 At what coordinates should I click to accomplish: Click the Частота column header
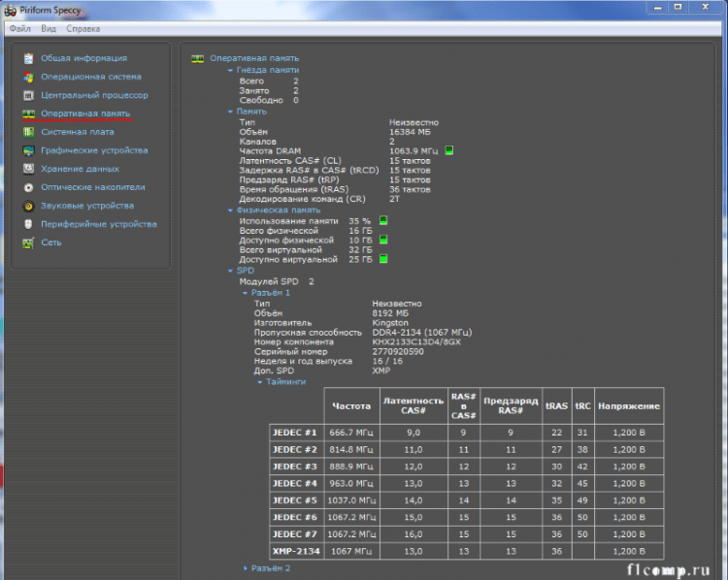[352, 406]
